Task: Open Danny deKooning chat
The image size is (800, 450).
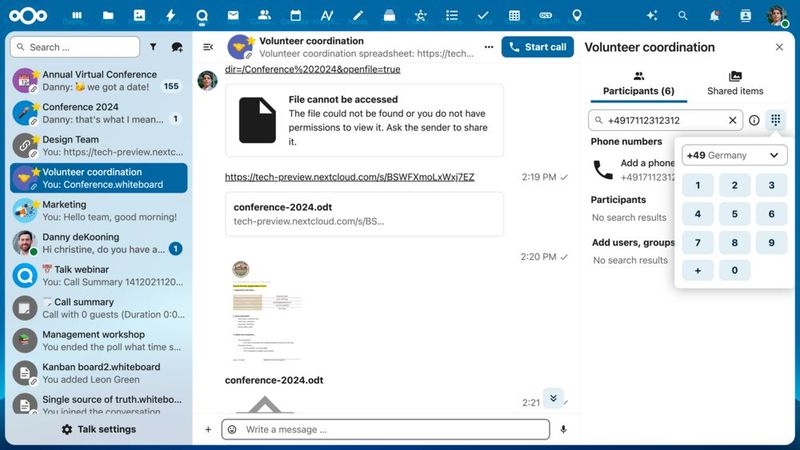Action: click(99, 243)
